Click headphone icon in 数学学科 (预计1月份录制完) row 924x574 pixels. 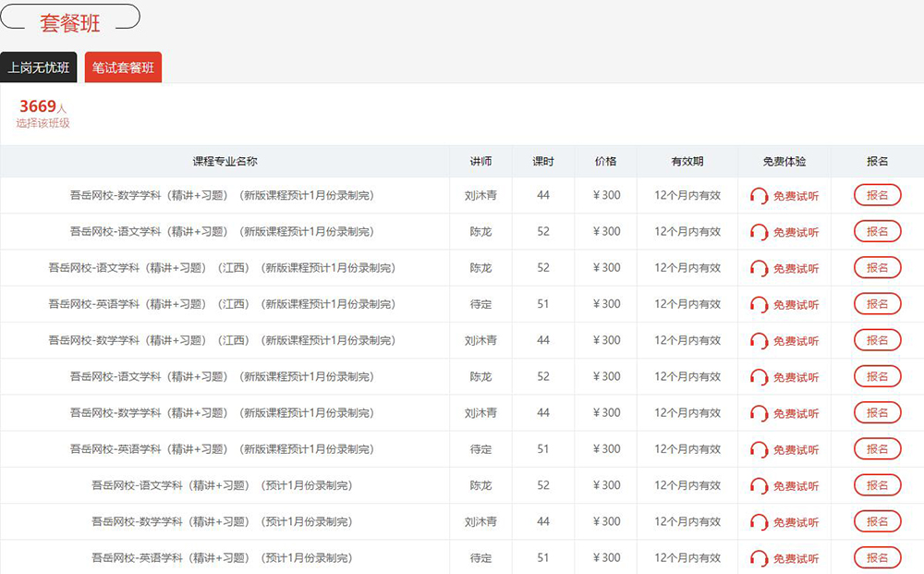tap(759, 522)
